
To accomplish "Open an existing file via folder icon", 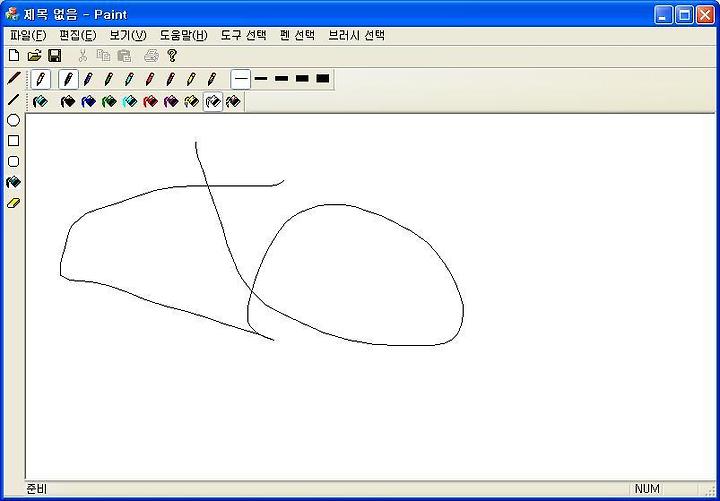I will tap(34, 56).
